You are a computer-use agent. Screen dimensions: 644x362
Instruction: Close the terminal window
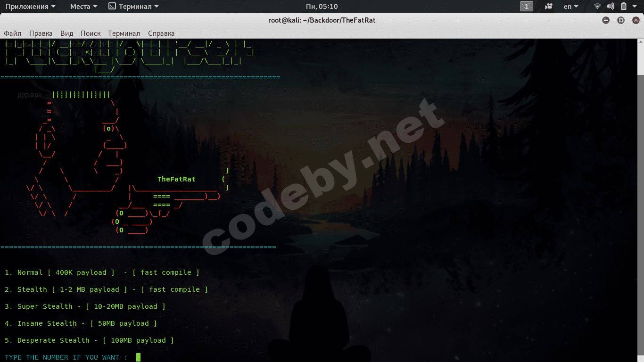(x=635, y=20)
